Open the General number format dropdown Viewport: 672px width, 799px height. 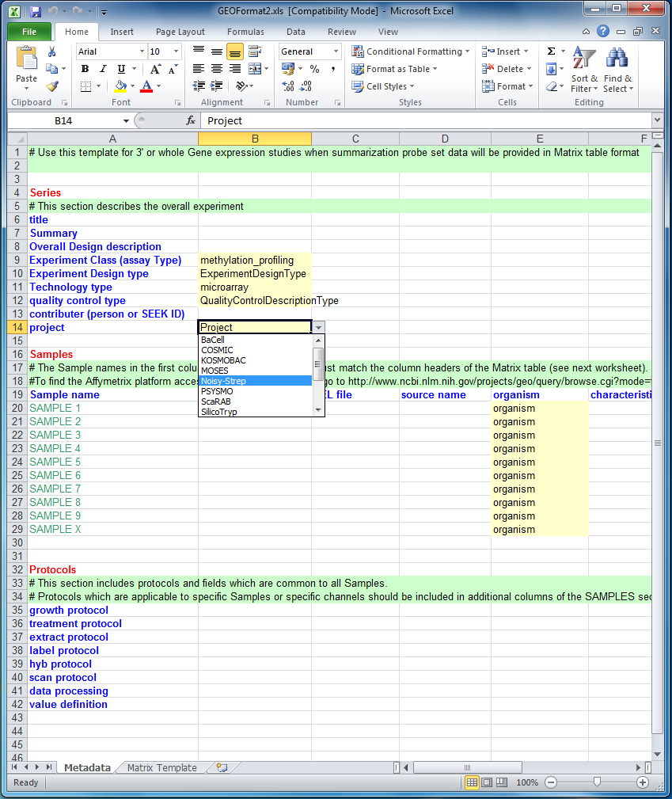[336, 51]
